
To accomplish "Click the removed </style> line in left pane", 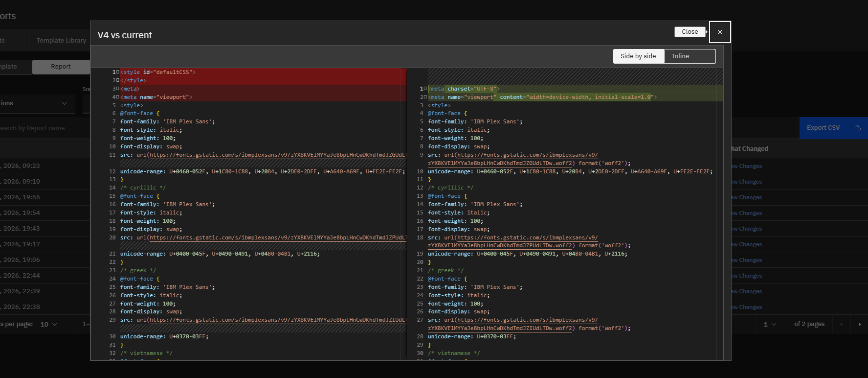I will [x=133, y=80].
